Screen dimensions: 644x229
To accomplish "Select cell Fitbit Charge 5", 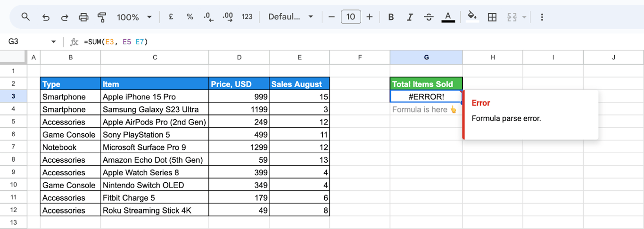I will [155, 198].
